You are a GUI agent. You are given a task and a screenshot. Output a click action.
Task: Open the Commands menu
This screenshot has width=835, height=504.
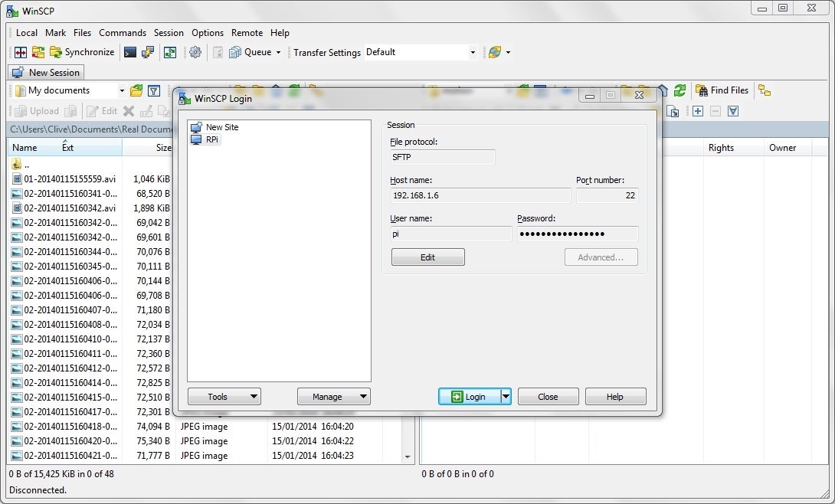[x=123, y=33]
